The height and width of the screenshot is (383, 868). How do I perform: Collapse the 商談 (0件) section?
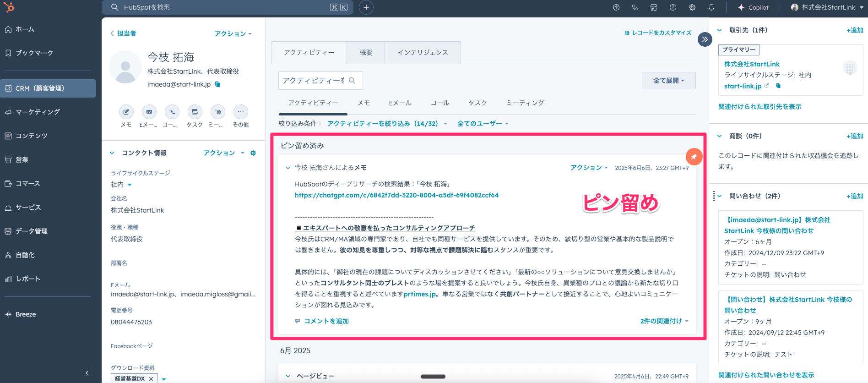pyautogui.click(x=720, y=136)
